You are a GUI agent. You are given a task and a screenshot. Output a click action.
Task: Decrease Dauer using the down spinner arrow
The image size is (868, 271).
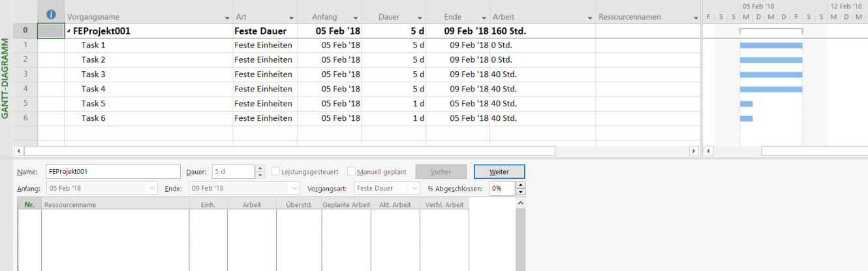(x=260, y=175)
